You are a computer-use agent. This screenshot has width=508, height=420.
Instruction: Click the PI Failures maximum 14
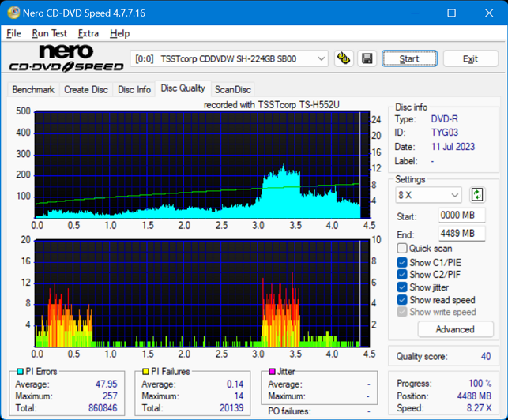tap(239, 396)
